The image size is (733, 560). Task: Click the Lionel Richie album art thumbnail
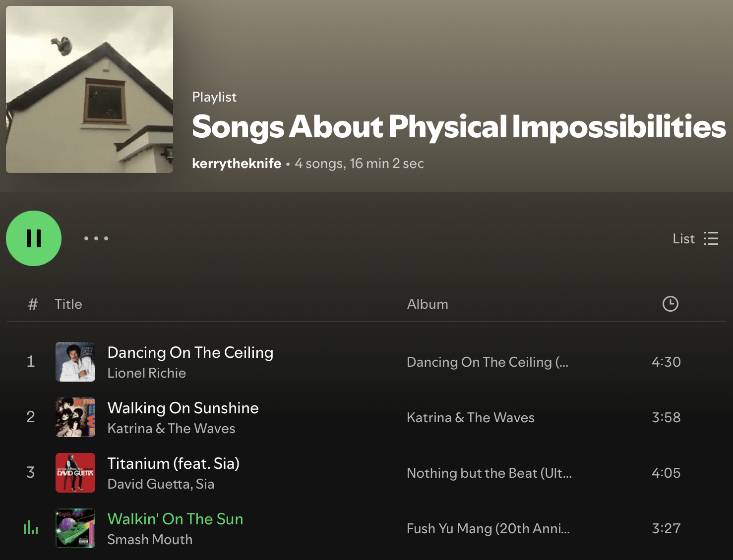click(x=75, y=362)
